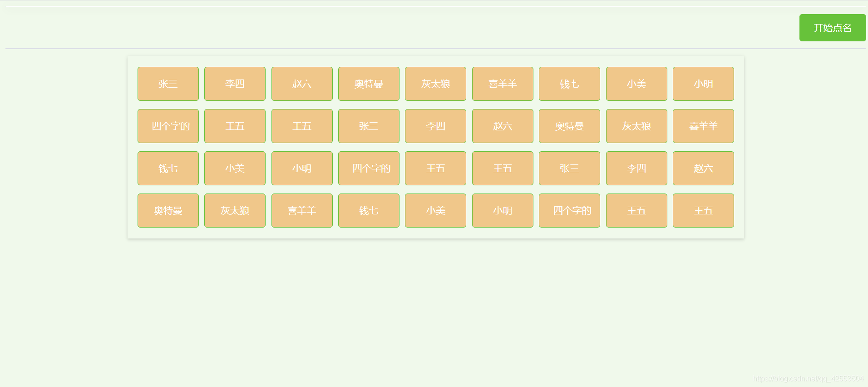Viewport: 868px width, 387px height.
Task: Click third-row 王五 card just before 张三
Action: tap(503, 168)
